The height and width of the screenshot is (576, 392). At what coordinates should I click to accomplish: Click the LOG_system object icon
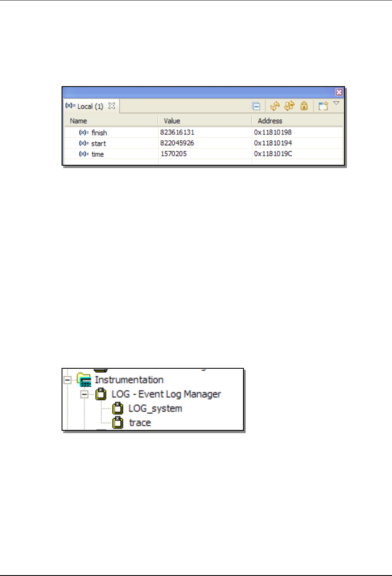tap(118, 409)
